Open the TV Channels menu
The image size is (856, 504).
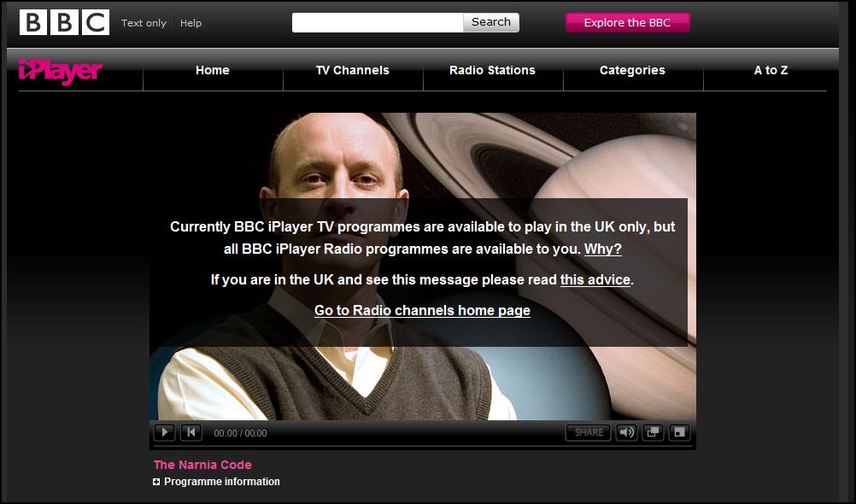pyautogui.click(x=353, y=70)
